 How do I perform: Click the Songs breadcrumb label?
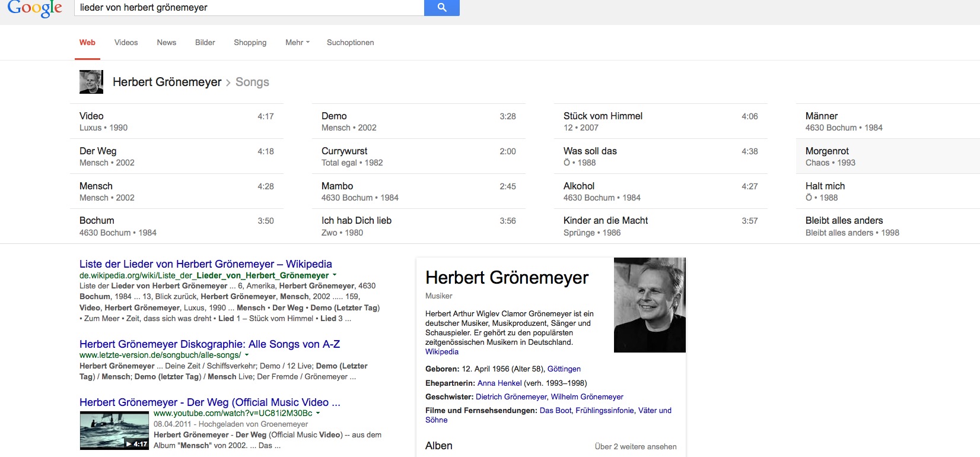point(252,82)
